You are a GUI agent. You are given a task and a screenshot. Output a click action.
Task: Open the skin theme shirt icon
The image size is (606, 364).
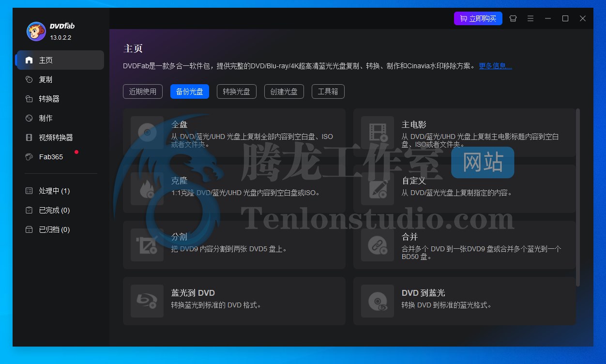point(513,18)
